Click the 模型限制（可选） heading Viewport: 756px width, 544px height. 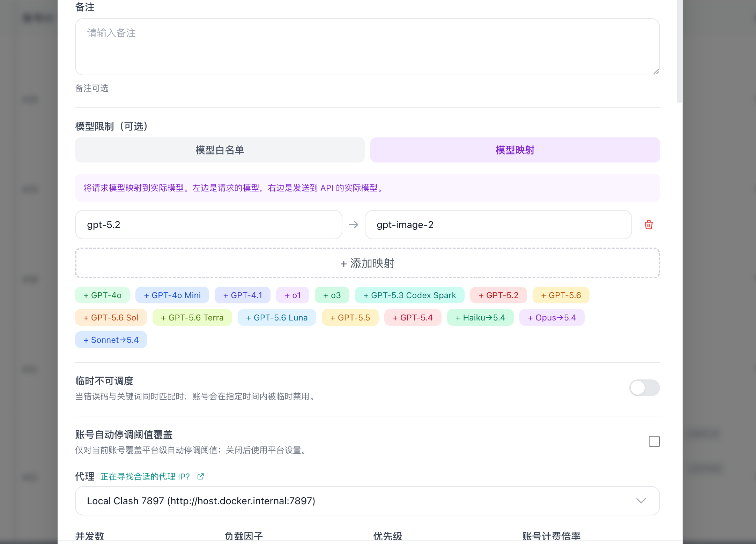click(x=112, y=126)
